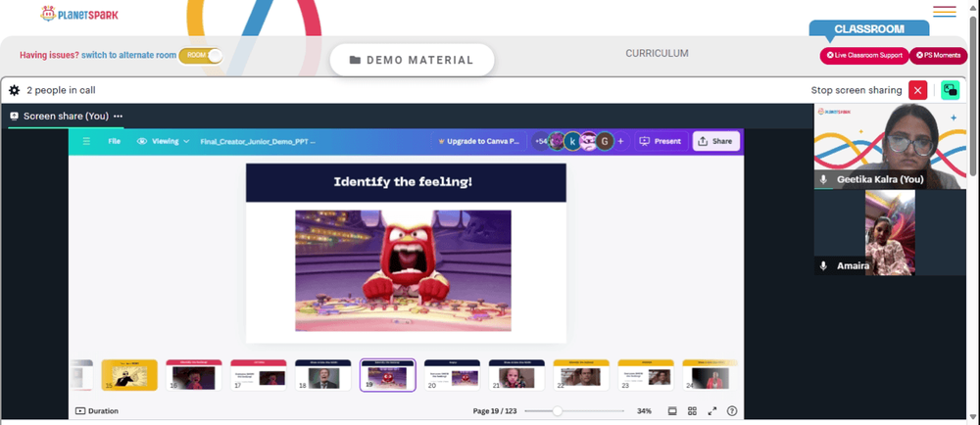Click the red stop screen sharing button

[x=917, y=90]
